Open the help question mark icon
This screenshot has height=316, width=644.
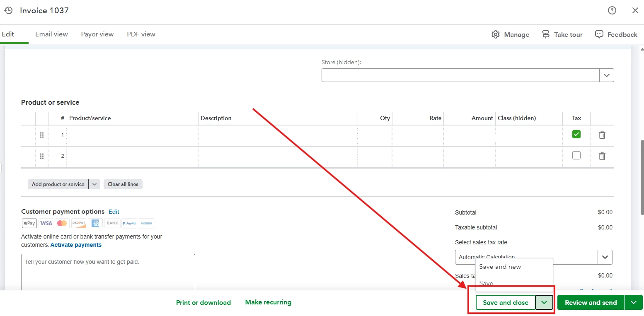[612, 11]
